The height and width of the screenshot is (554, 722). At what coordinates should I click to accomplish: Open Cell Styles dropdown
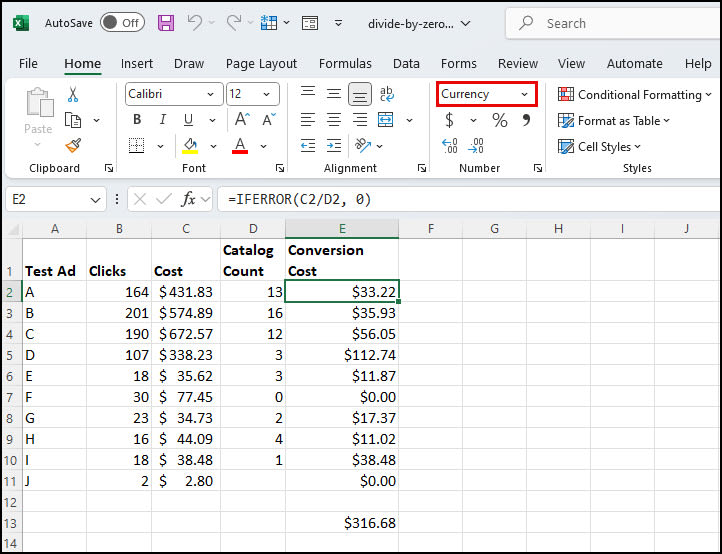[599, 146]
